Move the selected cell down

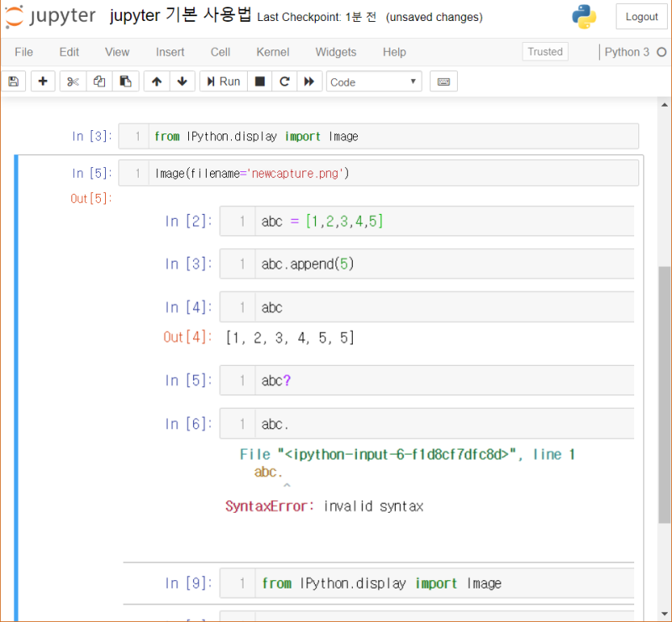182,81
